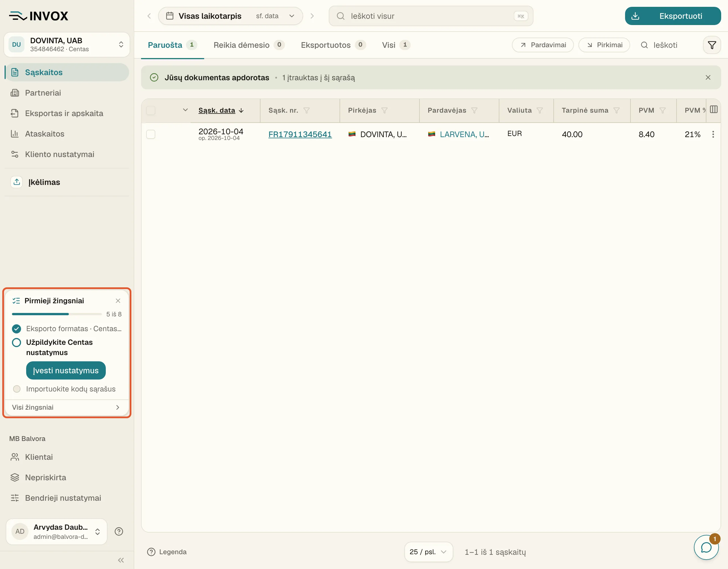Click the Ieškoti visur search field
The width and height of the screenshot is (728, 569).
431,16
